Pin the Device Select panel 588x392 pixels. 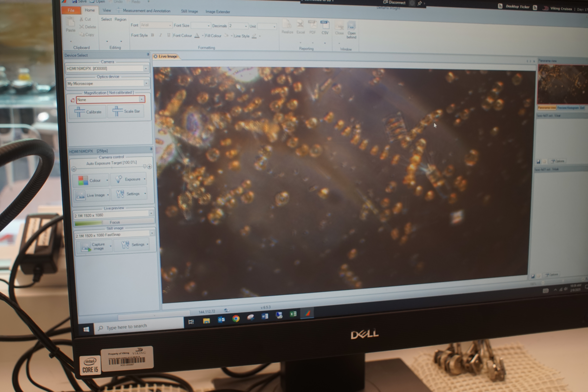[x=148, y=54]
